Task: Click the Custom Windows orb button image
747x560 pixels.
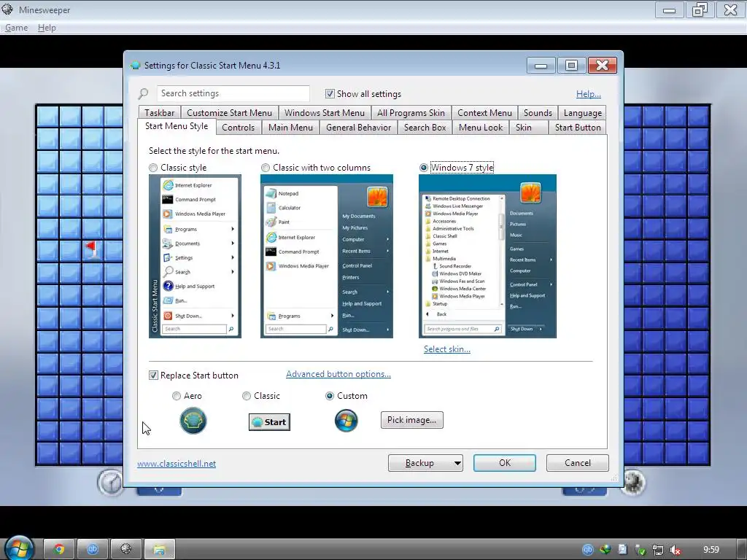Action: pos(347,421)
